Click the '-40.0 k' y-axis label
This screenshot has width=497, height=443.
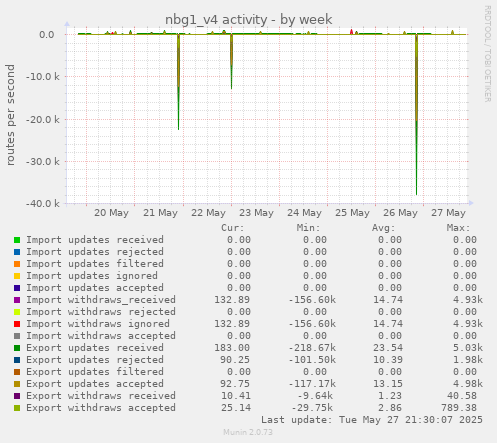click(x=43, y=204)
